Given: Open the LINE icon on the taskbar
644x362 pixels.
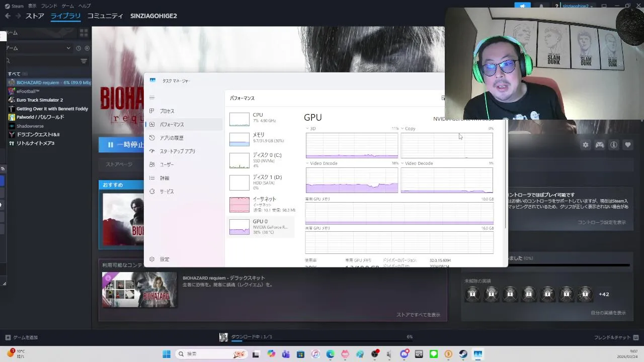Looking at the screenshot, I should 434,354.
